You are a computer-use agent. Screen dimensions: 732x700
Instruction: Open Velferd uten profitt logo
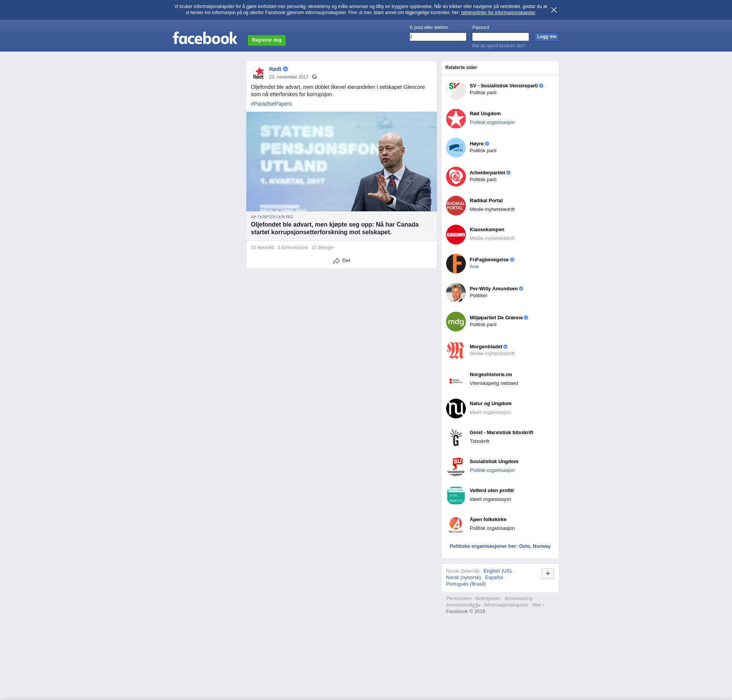click(x=456, y=496)
